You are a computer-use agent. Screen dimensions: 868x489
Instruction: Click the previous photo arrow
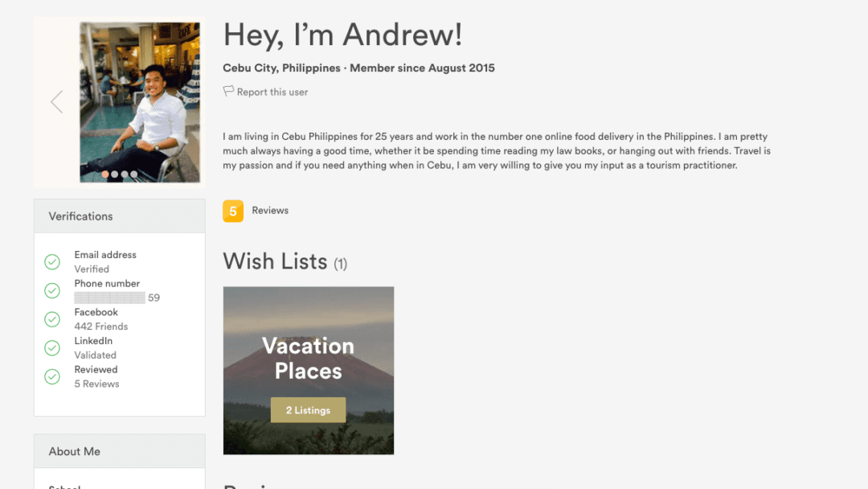[x=56, y=102]
